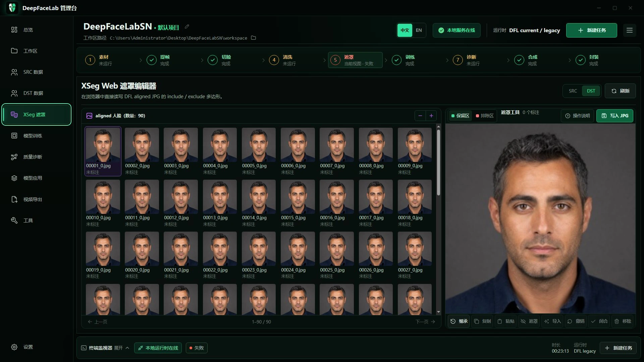
Task: Select XSeg 遮罩 in the sidebar
Action: click(36, 115)
